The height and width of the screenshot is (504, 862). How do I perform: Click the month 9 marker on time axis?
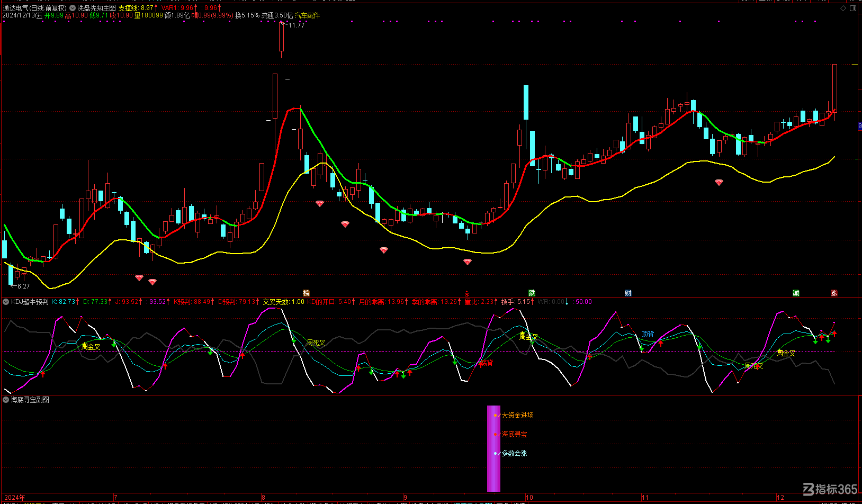click(405, 498)
